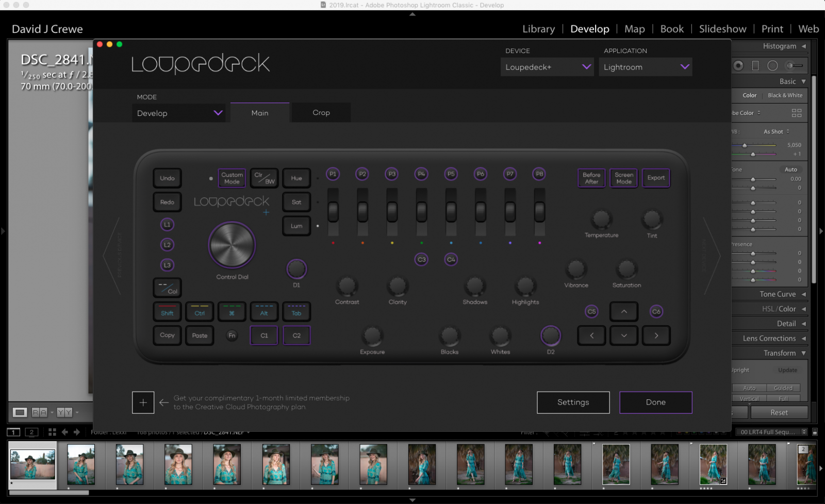Image resolution: width=825 pixels, height=504 pixels.
Task: Click the plus icon in the Loupedeck window
Action: click(x=143, y=402)
